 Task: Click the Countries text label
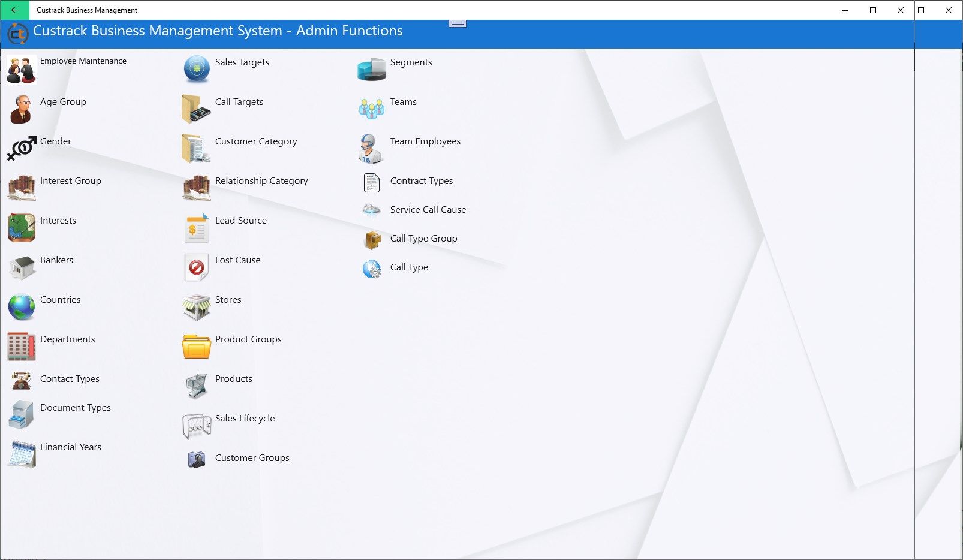click(60, 300)
